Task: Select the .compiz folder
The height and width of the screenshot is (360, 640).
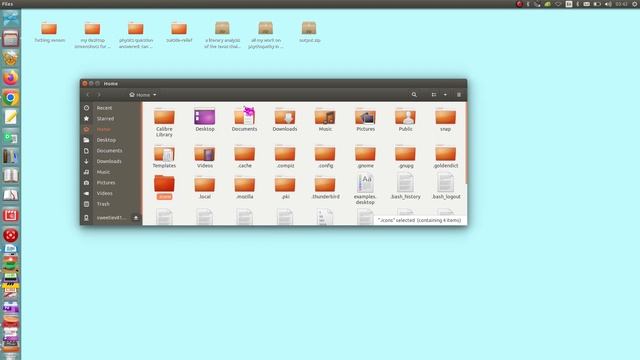Action: pyautogui.click(x=285, y=156)
